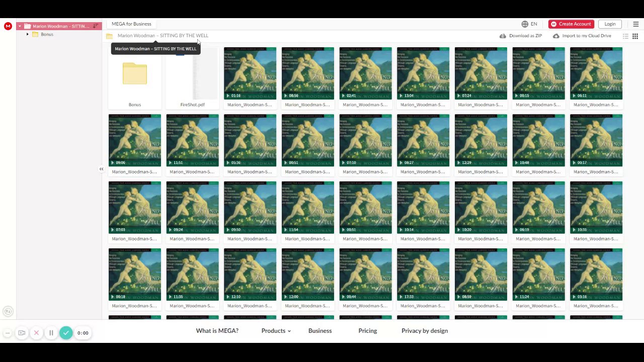The width and height of the screenshot is (644, 362).
Task: Open the MEGA for Business button
Action: coord(131,24)
